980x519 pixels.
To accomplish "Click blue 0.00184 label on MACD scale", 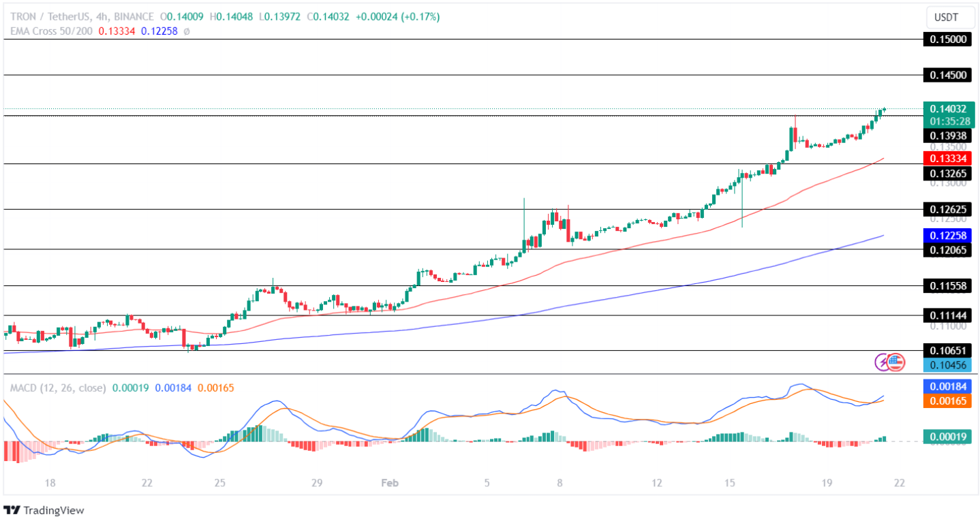I will (x=949, y=386).
